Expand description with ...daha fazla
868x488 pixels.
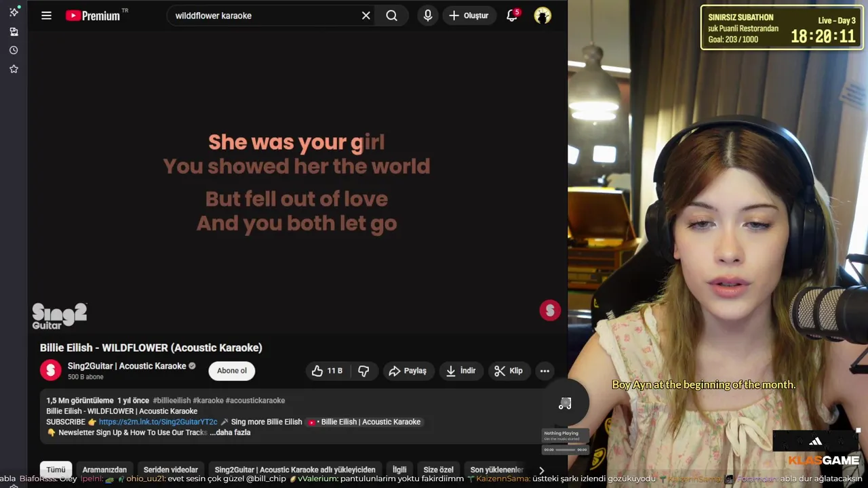click(x=230, y=432)
